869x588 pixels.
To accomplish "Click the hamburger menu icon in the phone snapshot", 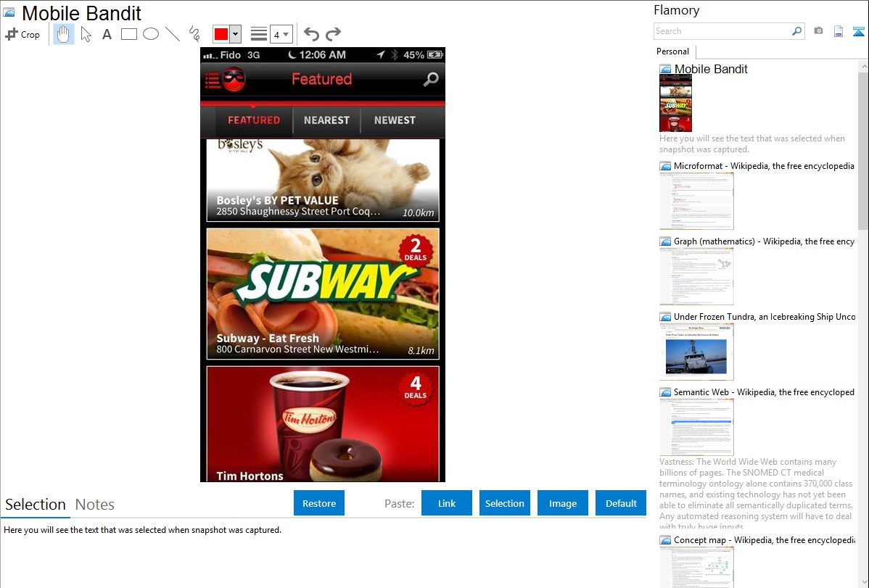I will tap(213, 80).
